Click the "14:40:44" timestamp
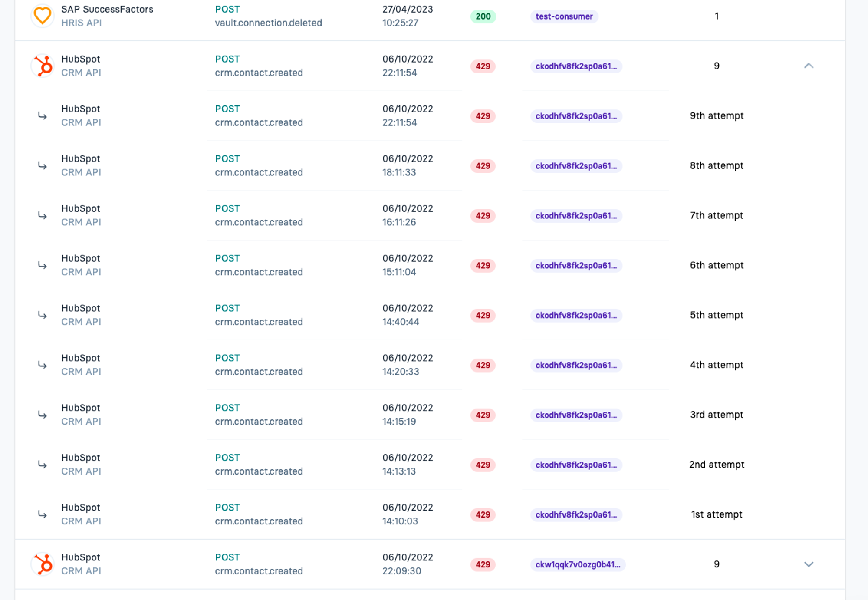 [x=401, y=322]
